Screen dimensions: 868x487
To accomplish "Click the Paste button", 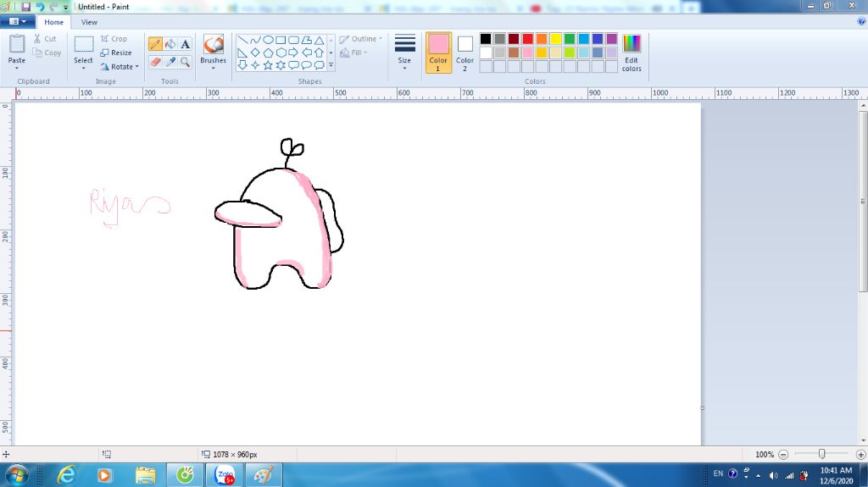I will pyautogui.click(x=17, y=52).
